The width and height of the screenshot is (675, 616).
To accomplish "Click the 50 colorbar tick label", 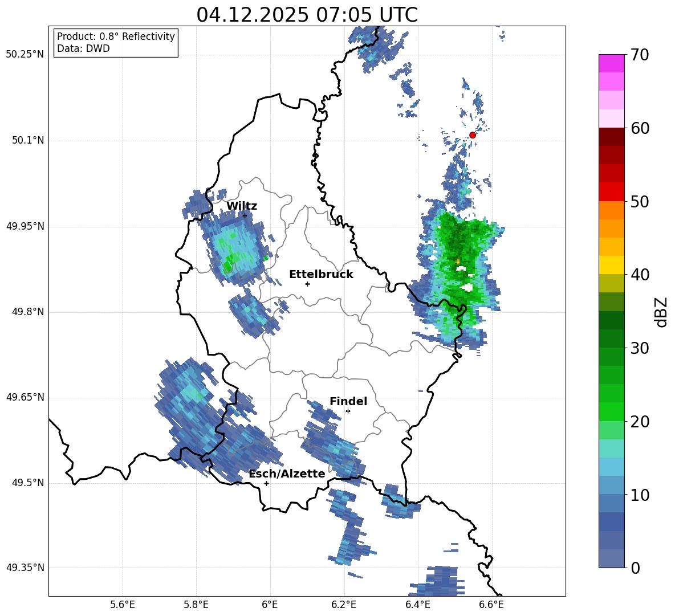I will point(640,202).
